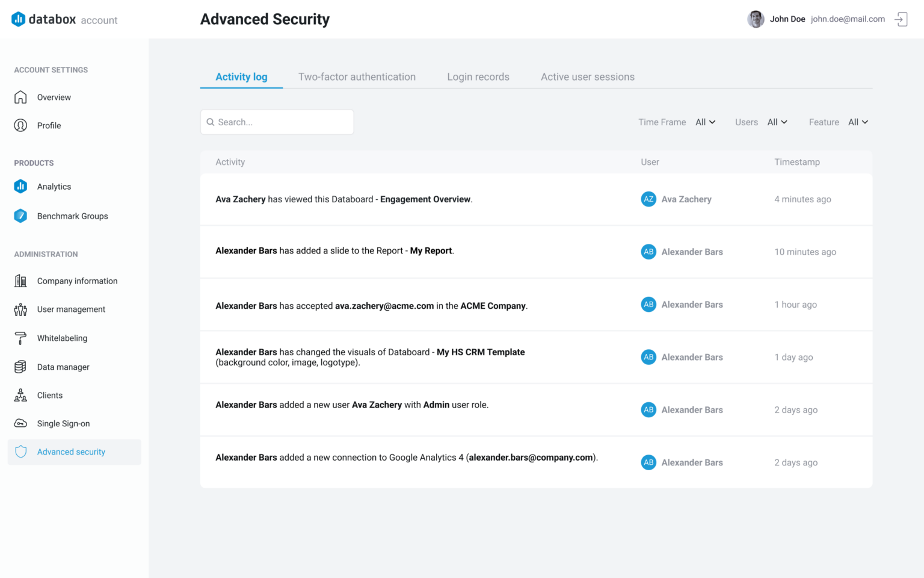The width and height of the screenshot is (924, 578).
Task: Expand the Feature filter dropdown
Action: pyautogui.click(x=858, y=122)
